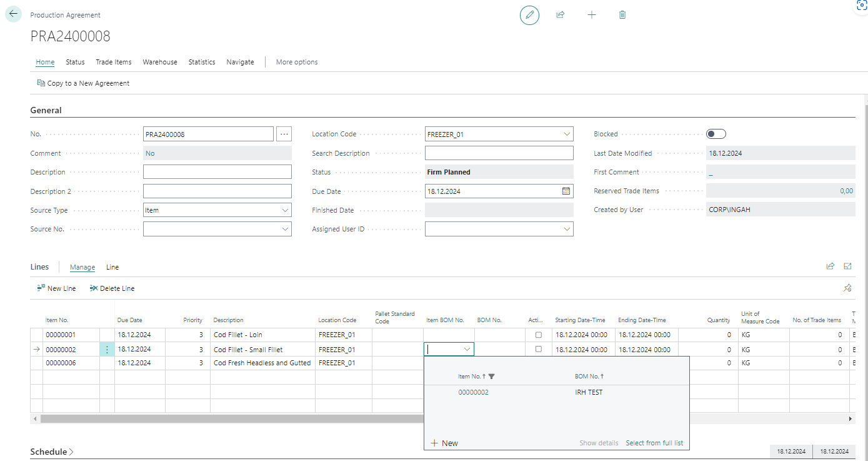Open the Due Date calendar picker
Image resolution: width=868 pixels, height=461 pixels.
tap(566, 191)
